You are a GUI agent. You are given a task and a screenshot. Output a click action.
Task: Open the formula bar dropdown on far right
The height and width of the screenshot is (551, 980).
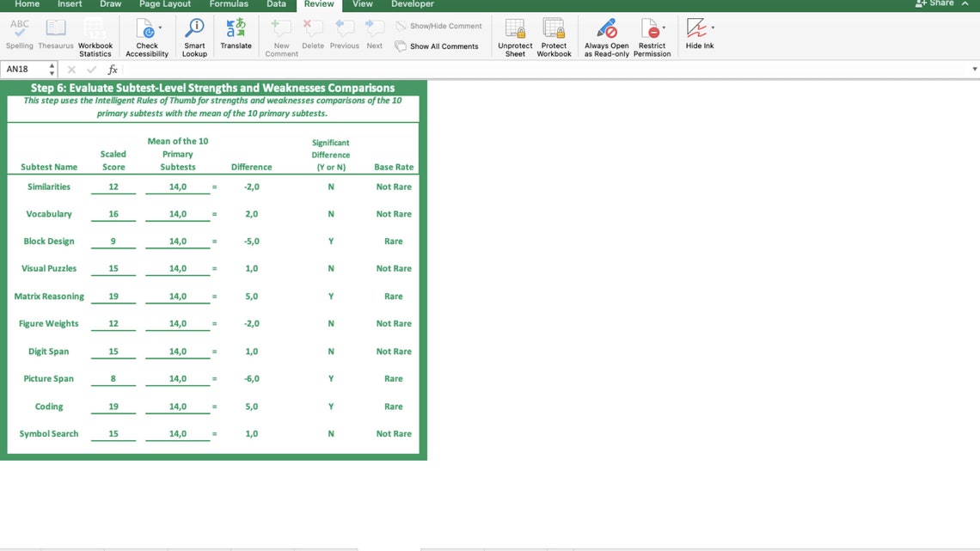click(974, 68)
